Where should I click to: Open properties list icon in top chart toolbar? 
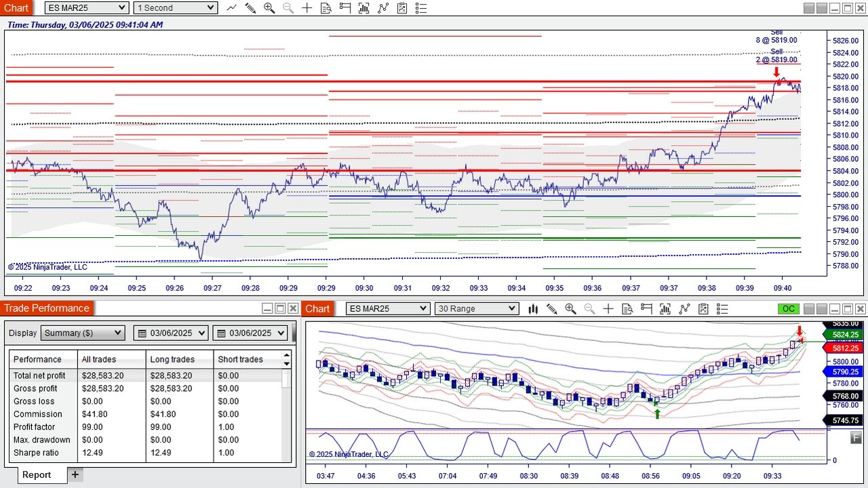pyautogui.click(x=421, y=8)
